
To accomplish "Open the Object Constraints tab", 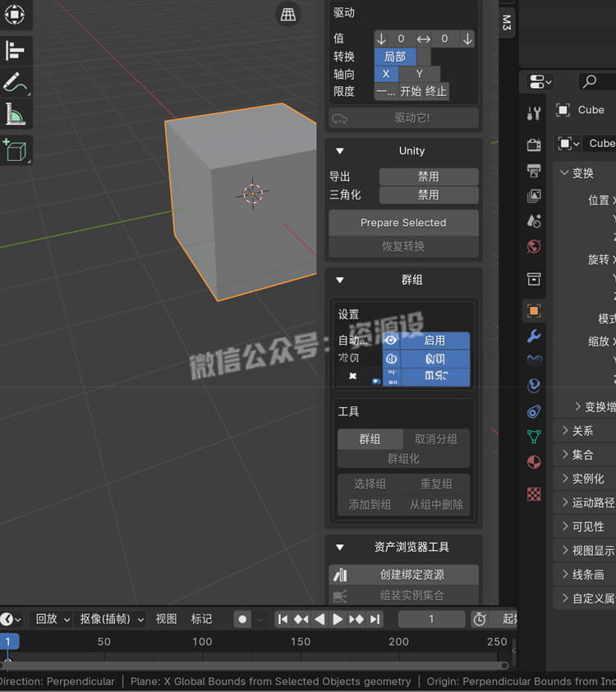I will 534,411.
